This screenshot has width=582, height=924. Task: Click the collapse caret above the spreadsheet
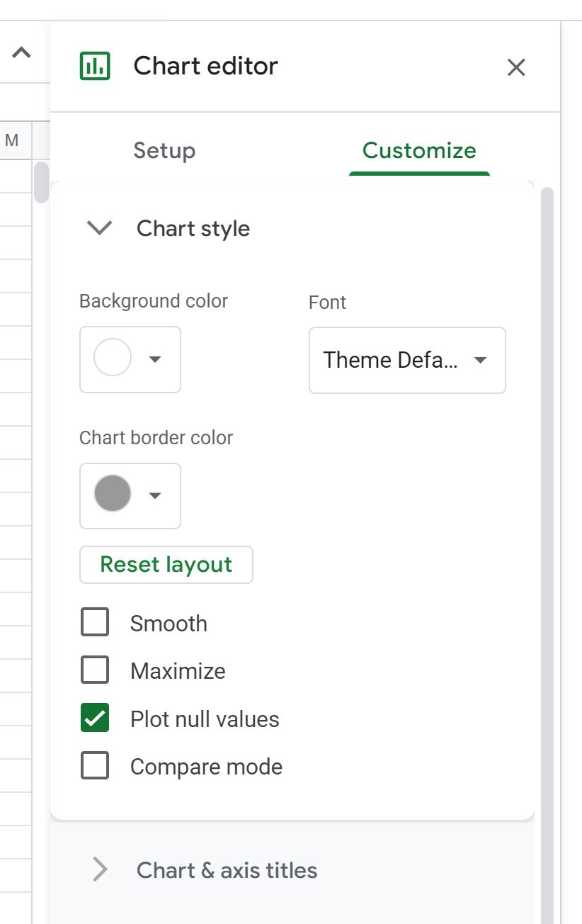click(21, 52)
